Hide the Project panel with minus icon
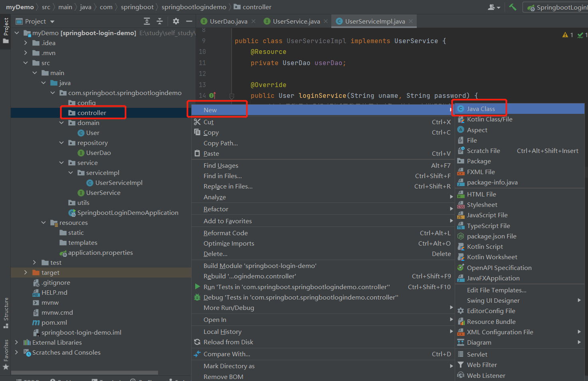Viewport: 588px width, 381px height. (x=189, y=21)
